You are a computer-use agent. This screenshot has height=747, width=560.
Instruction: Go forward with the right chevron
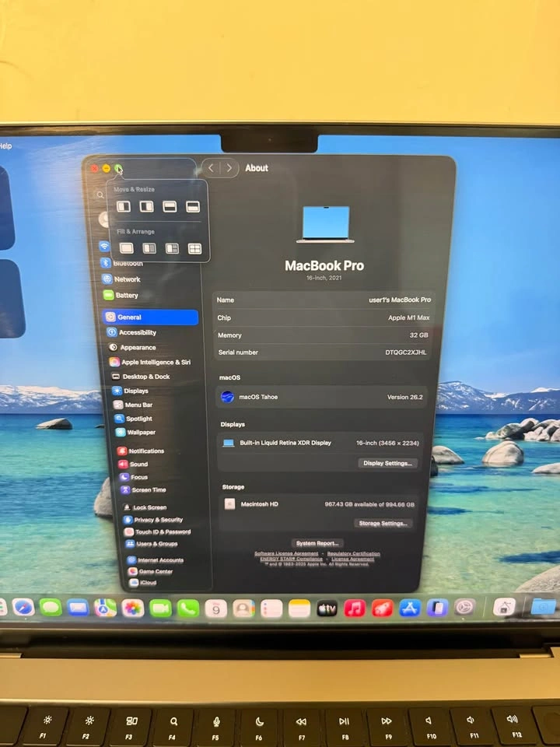click(x=229, y=168)
